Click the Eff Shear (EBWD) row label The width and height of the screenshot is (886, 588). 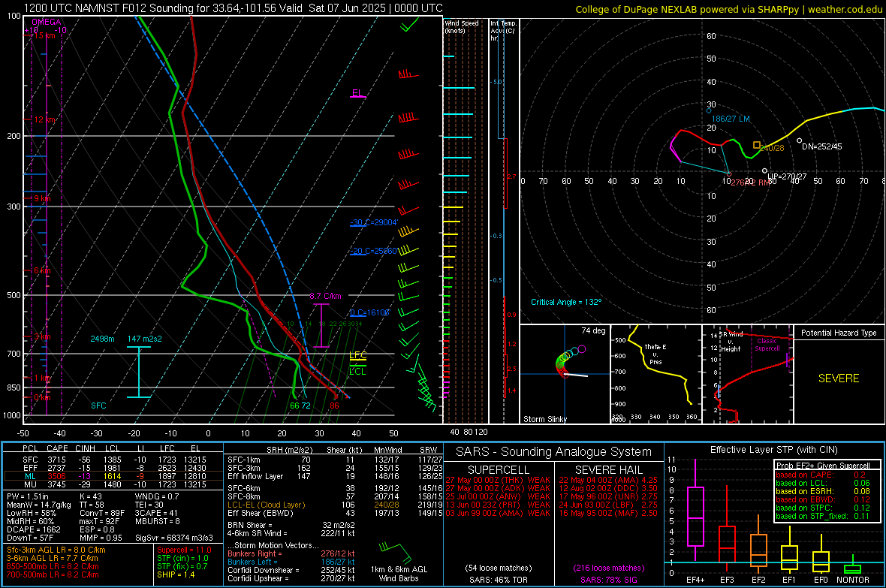point(261,514)
